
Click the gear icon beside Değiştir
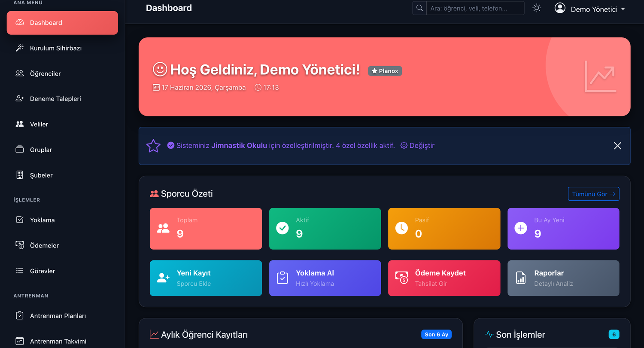404,146
